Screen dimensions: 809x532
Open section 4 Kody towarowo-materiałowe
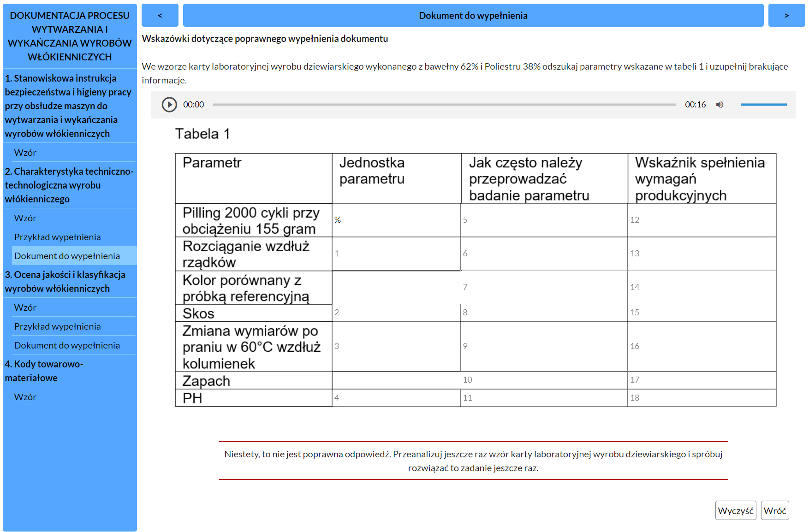click(x=44, y=371)
